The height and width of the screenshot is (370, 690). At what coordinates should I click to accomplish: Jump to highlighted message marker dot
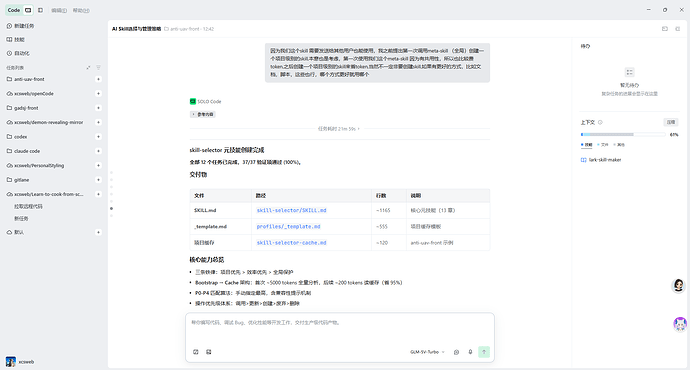click(111, 209)
